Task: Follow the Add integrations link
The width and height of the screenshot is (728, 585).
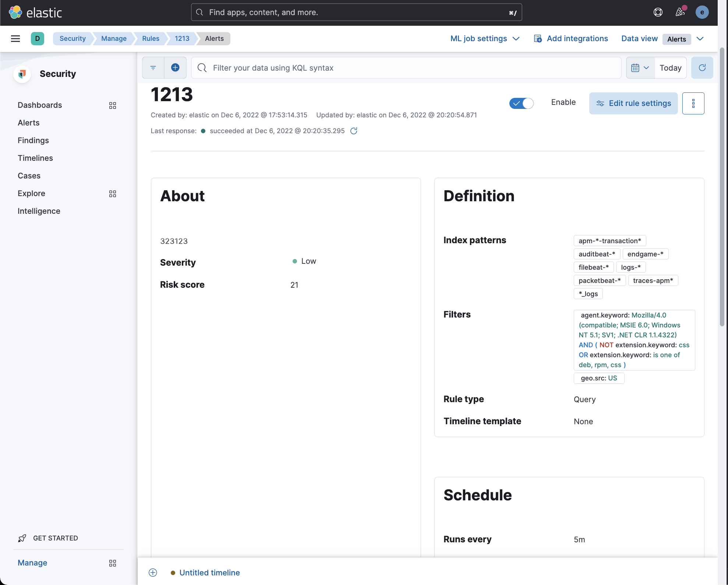Action: tap(570, 39)
